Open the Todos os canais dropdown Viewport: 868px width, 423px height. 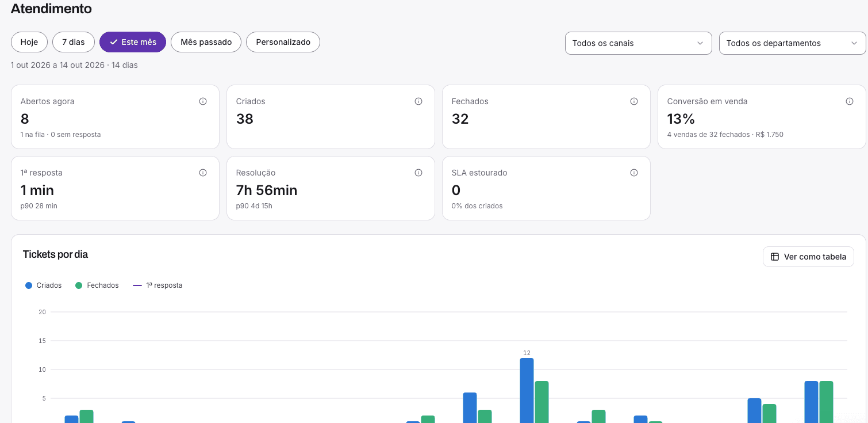click(639, 43)
